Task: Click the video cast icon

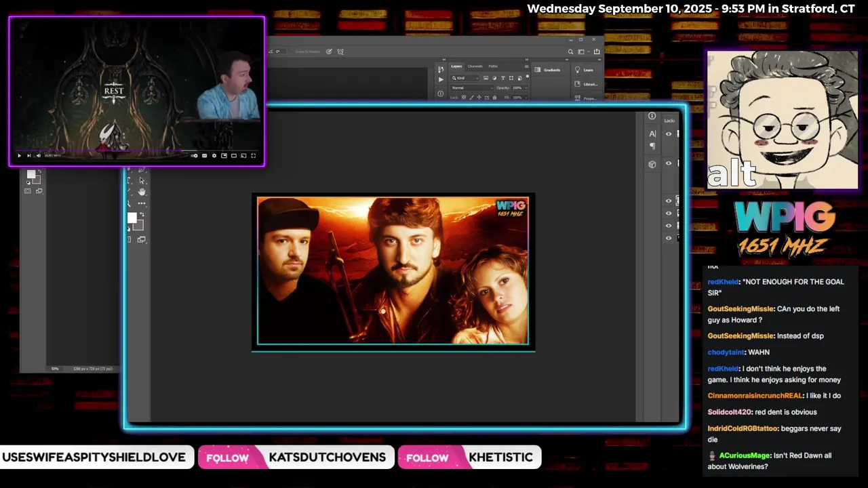Action: (x=243, y=156)
